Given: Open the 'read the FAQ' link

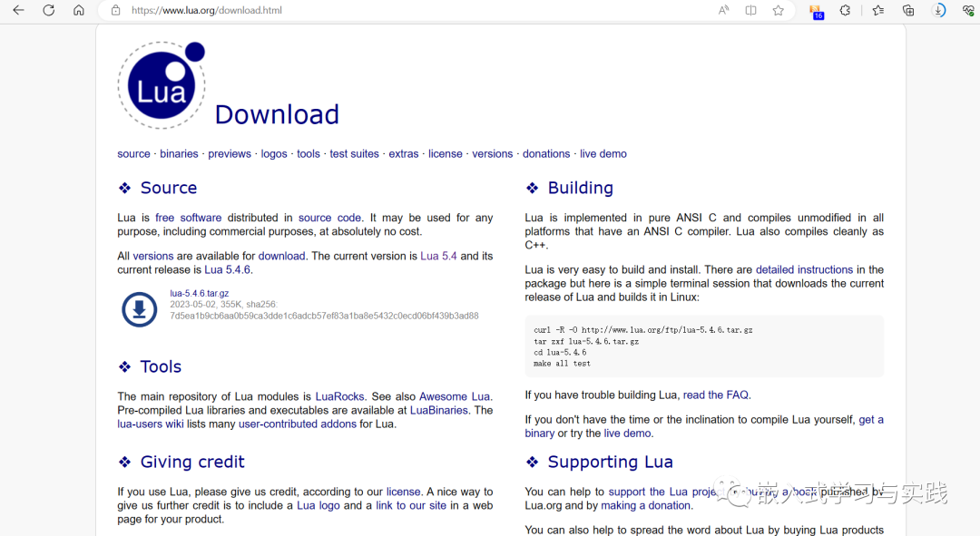Looking at the screenshot, I should point(716,395).
